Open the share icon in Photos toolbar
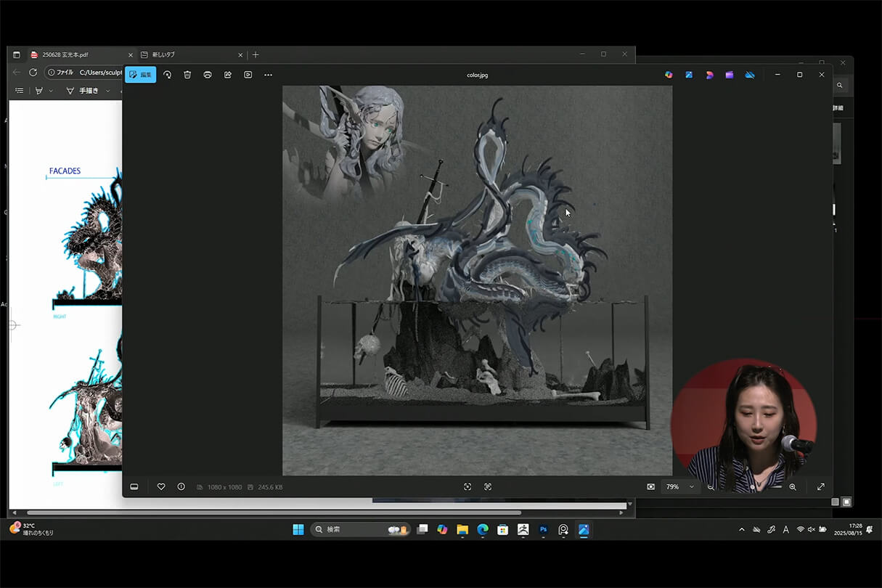The width and height of the screenshot is (882, 588). (x=228, y=75)
